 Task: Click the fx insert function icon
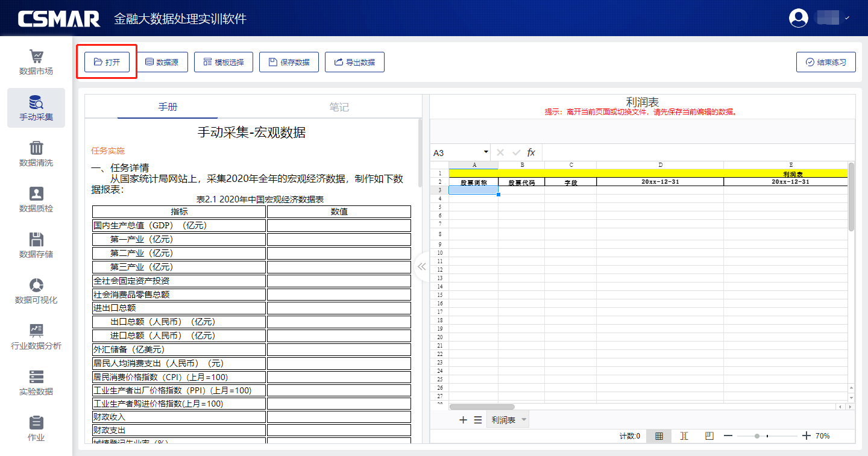pyautogui.click(x=531, y=153)
